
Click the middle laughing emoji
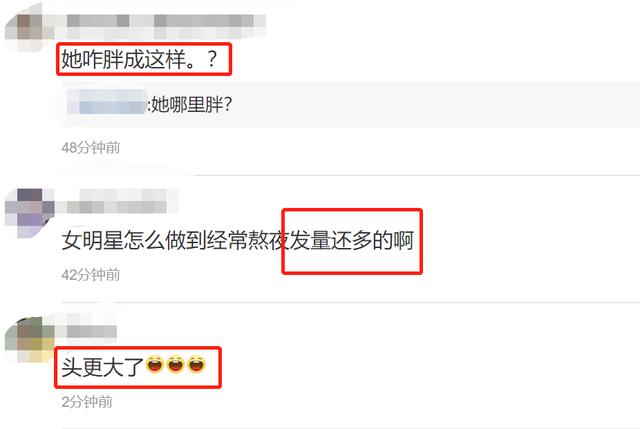click(x=176, y=365)
